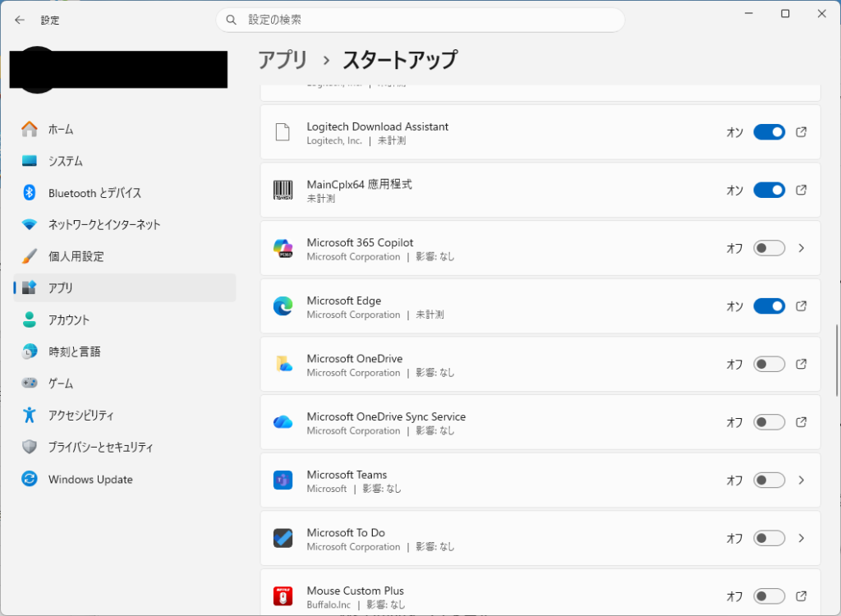The height and width of the screenshot is (616, 841).
Task: Go to ネットワークとインターネット settings
Action: click(125, 224)
